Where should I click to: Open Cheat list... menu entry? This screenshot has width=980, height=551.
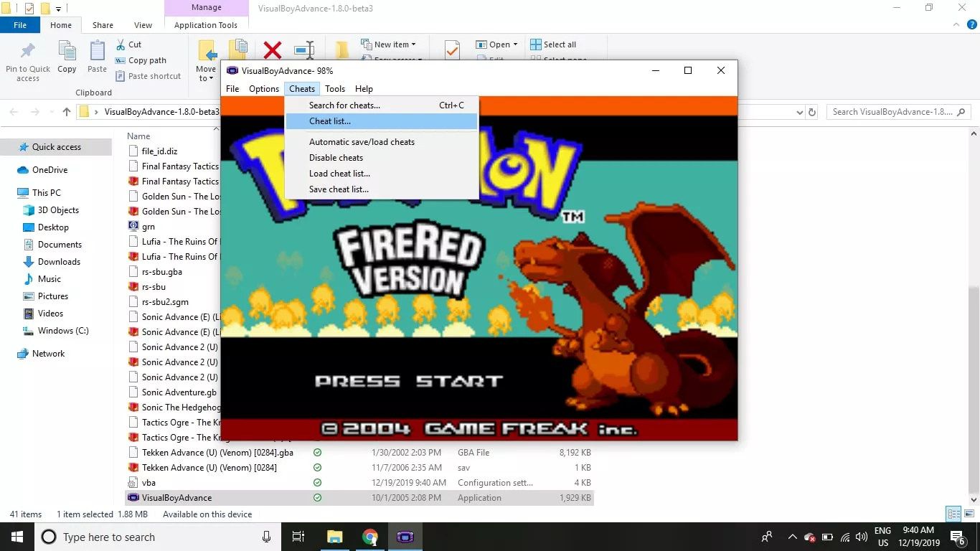pyautogui.click(x=381, y=121)
